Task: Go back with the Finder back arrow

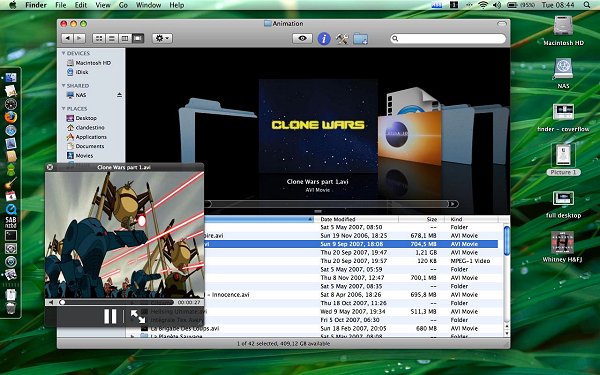Action: click(x=67, y=38)
